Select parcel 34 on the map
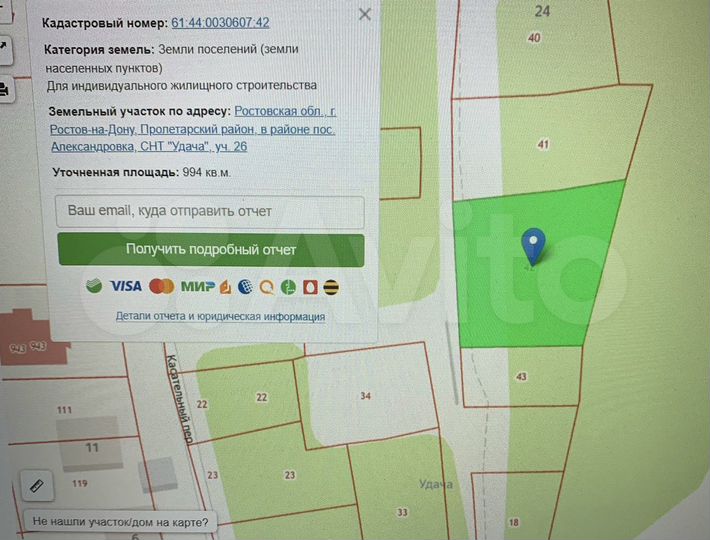This screenshot has height=540, width=710. 365,396
